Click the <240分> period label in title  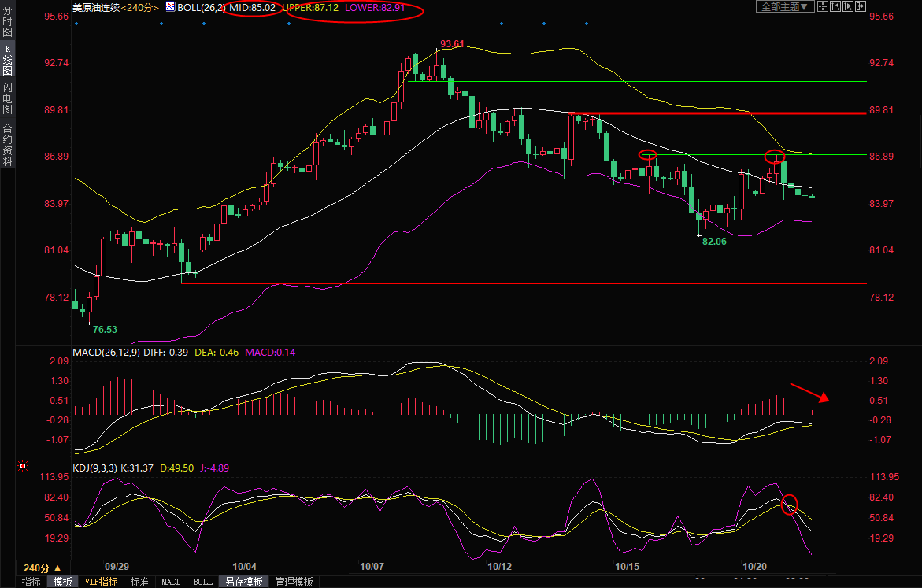click(x=141, y=7)
